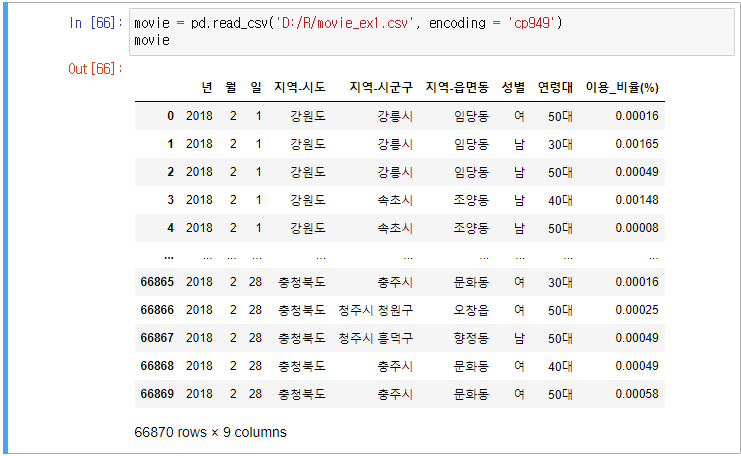Click the 지역-읍면동 column header

457,87
